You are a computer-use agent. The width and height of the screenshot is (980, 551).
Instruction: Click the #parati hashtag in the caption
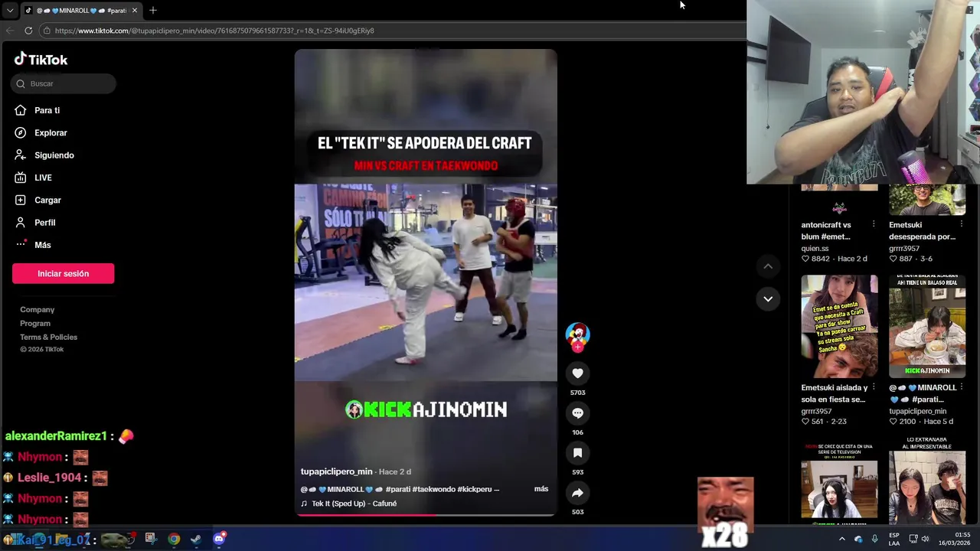click(x=398, y=489)
